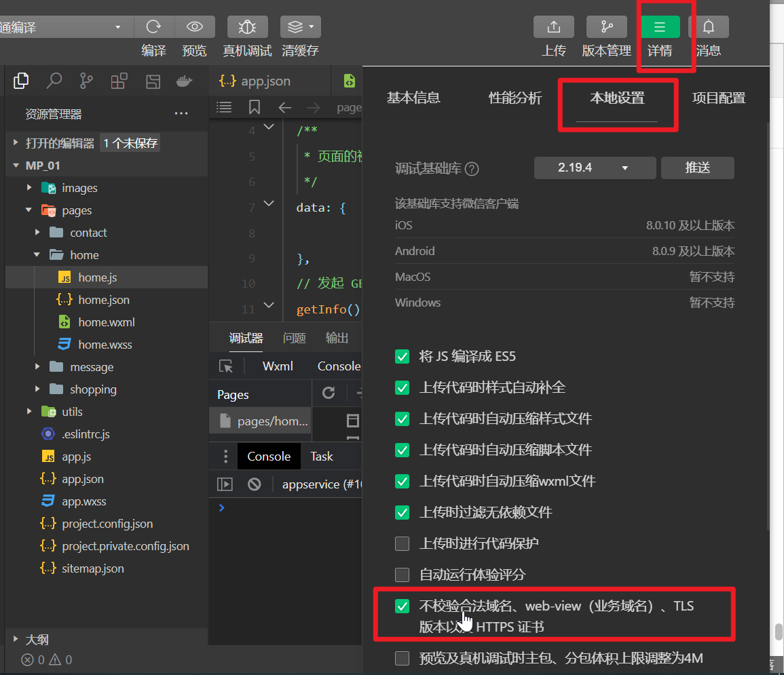The width and height of the screenshot is (784, 675).
Task: Expand the utils folder
Action: click(29, 412)
